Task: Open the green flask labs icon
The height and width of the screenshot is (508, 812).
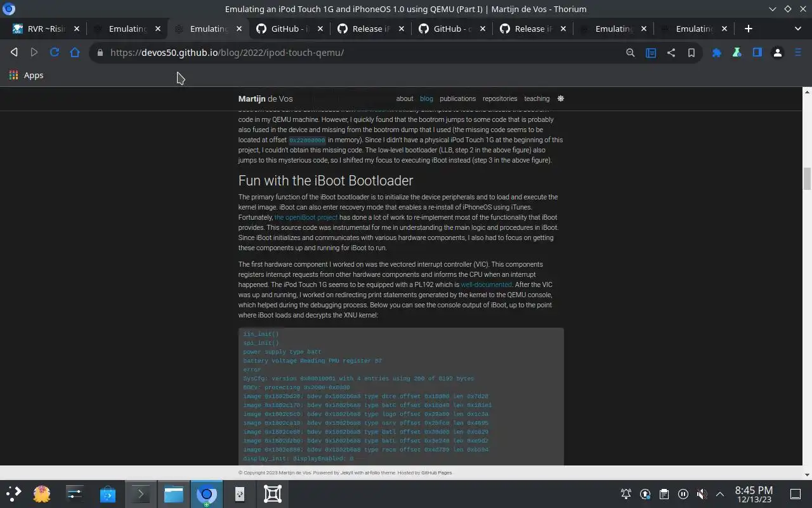Action: (x=737, y=53)
